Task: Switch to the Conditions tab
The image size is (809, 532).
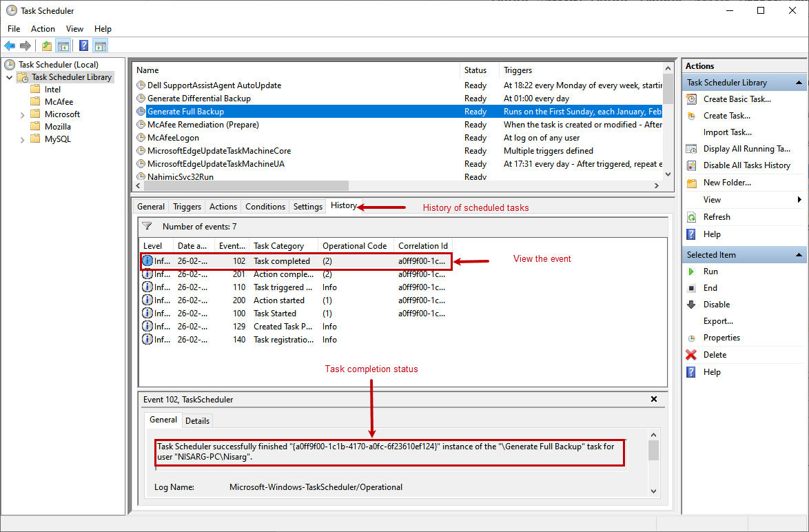Action: click(x=265, y=205)
